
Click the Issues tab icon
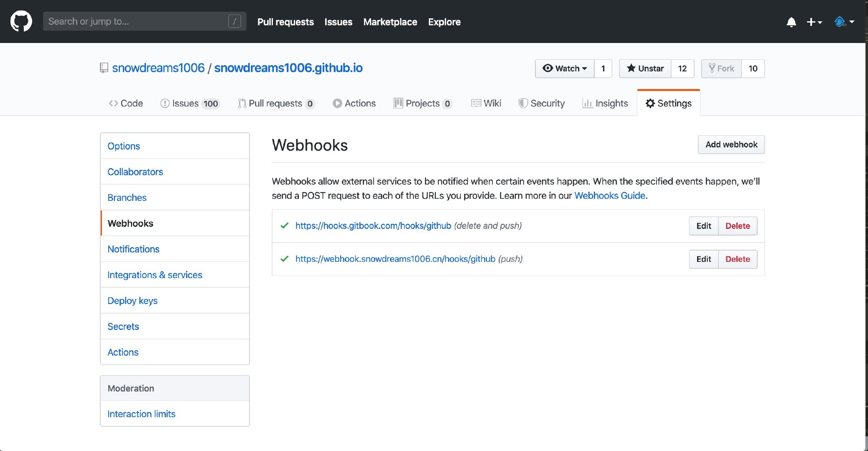[164, 103]
